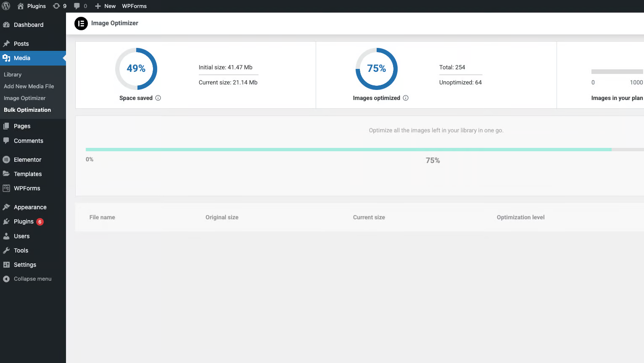Click the File name column header
Viewport: 644px width, 363px height.
[102, 217]
